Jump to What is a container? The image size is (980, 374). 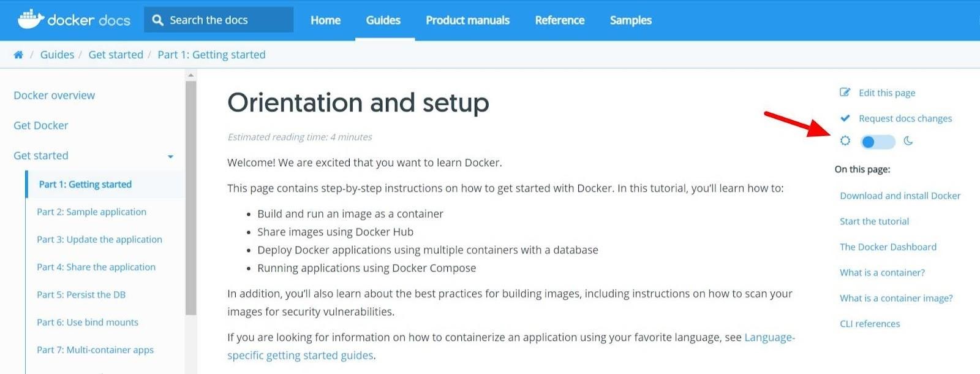(x=882, y=272)
